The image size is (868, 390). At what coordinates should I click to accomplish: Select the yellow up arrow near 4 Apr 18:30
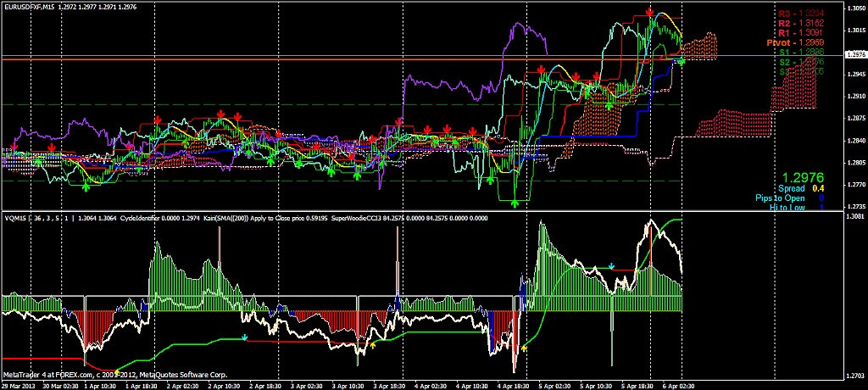524,347
